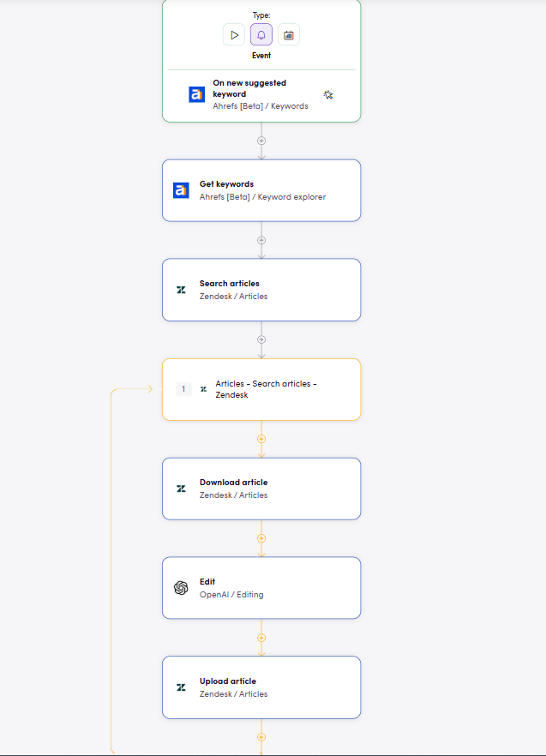
Task: Click the cursor icon beside 'On new suggested keyword'
Action: pos(328,94)
